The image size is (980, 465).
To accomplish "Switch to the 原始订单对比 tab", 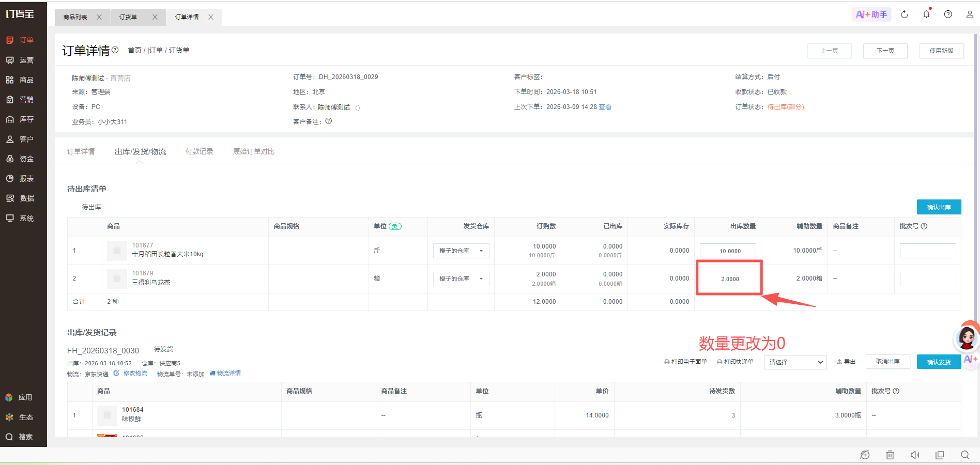I will (x=254, y=151).
